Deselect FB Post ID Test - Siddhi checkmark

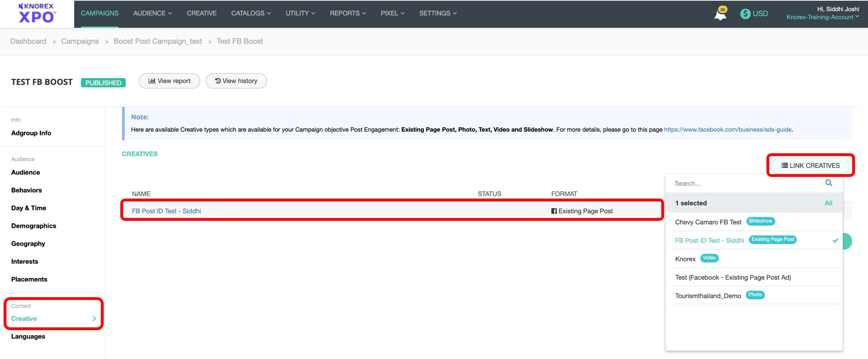tap(835, 240)
